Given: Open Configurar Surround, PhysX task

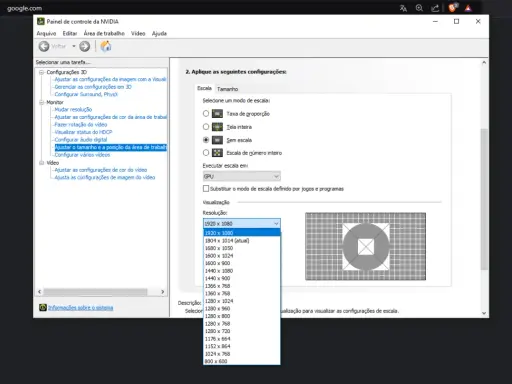Looking at the screenshot, I should click(x=86, y=94).
